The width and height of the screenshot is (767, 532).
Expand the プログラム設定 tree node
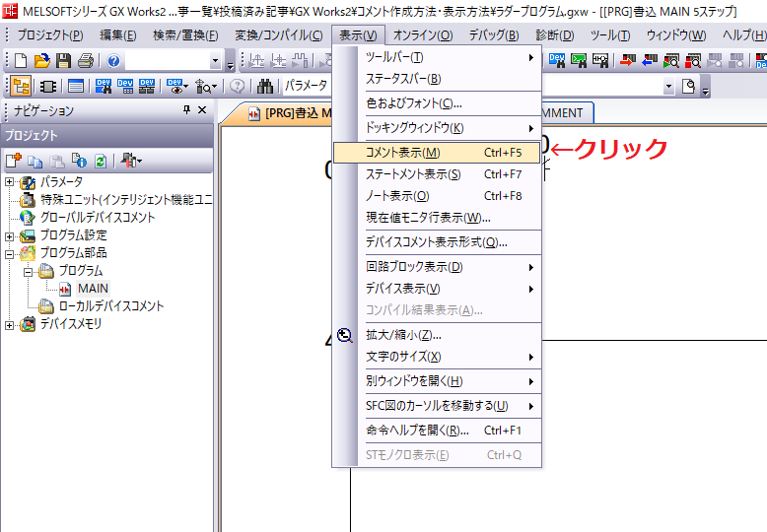(9, 236)
